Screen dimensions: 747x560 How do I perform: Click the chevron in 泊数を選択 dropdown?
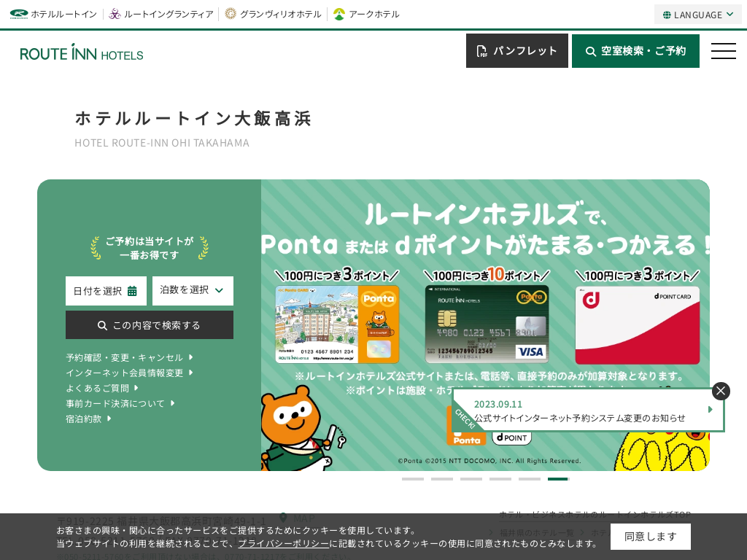[219, 290]
